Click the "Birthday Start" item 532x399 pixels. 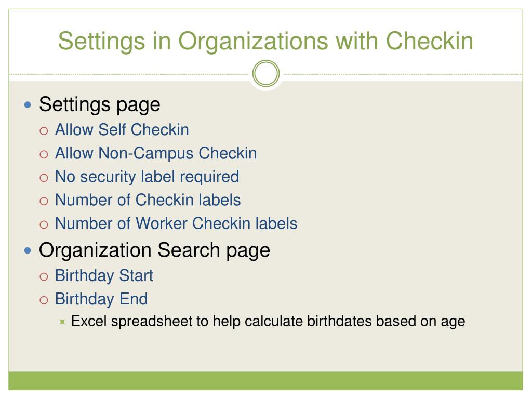(x=104, y=275)
